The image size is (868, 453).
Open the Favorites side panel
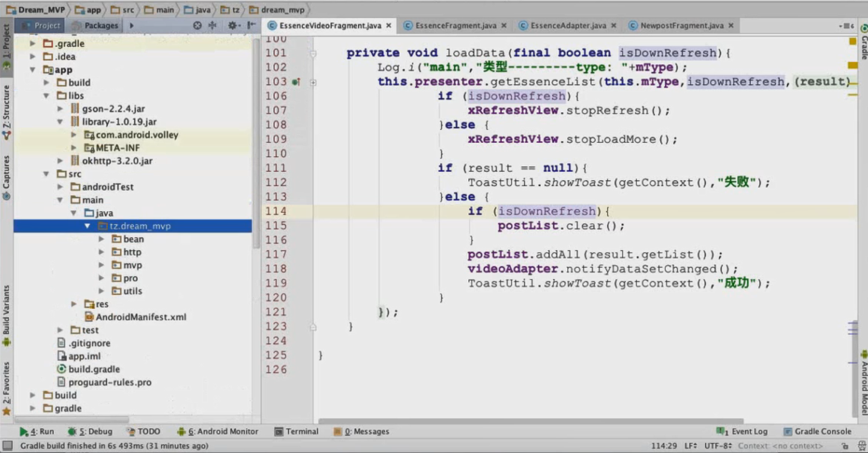(x=7, y=389)
